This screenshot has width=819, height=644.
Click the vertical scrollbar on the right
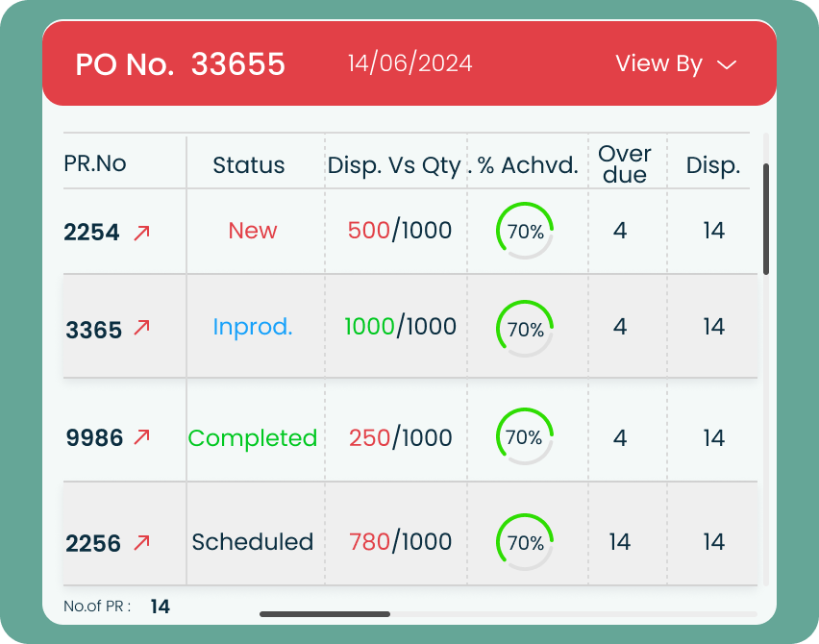point(766,219)
